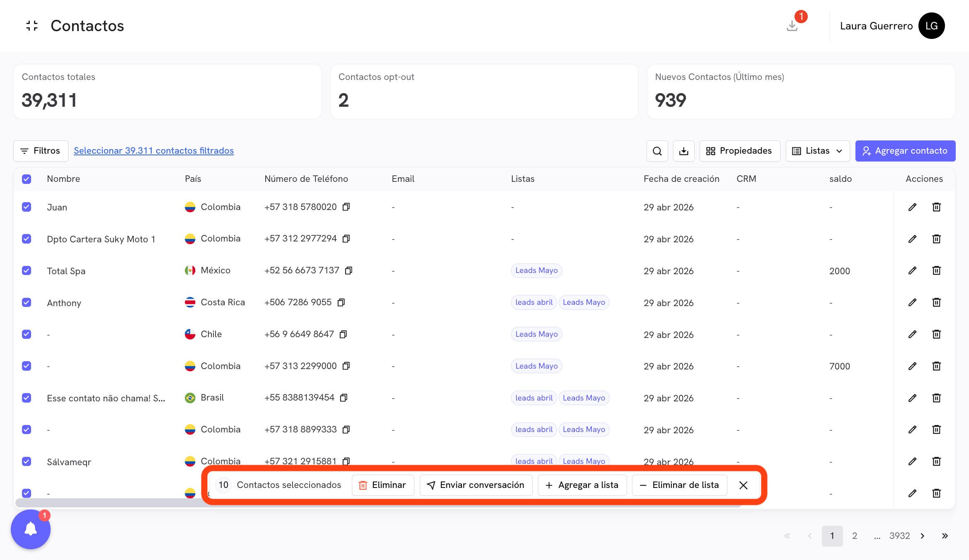Screen dimensions: 969x560
Task: Delete Dpto Cartera Suky Moto 1 contact
Action: click(x=936, y=239)
